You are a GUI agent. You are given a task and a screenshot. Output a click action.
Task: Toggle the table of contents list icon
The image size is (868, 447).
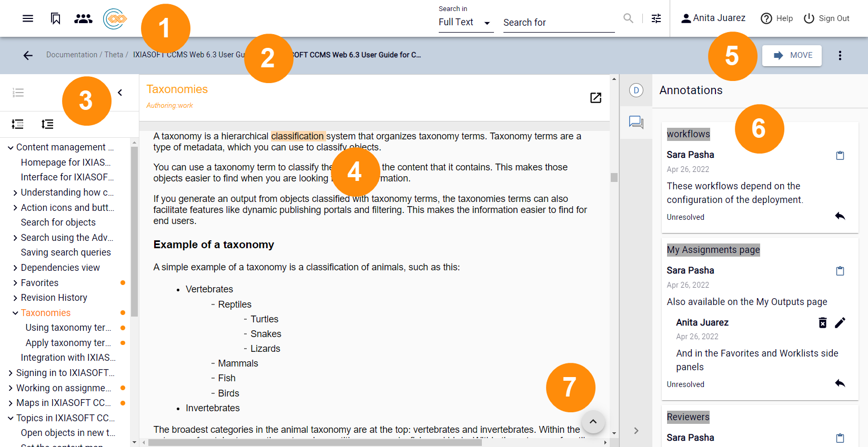18,93
